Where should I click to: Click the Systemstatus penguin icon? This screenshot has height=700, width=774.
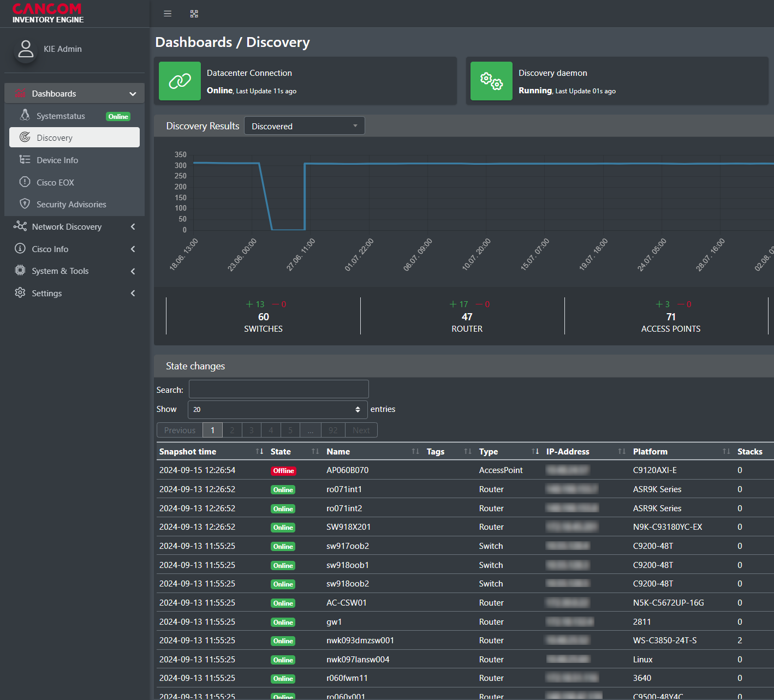click(25, 115)
